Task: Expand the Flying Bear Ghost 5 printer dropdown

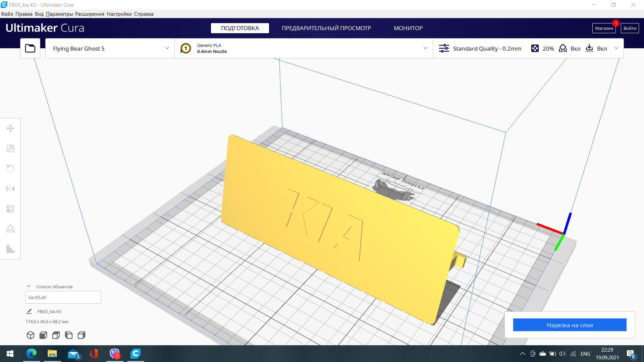Action: tap(110, 48)
